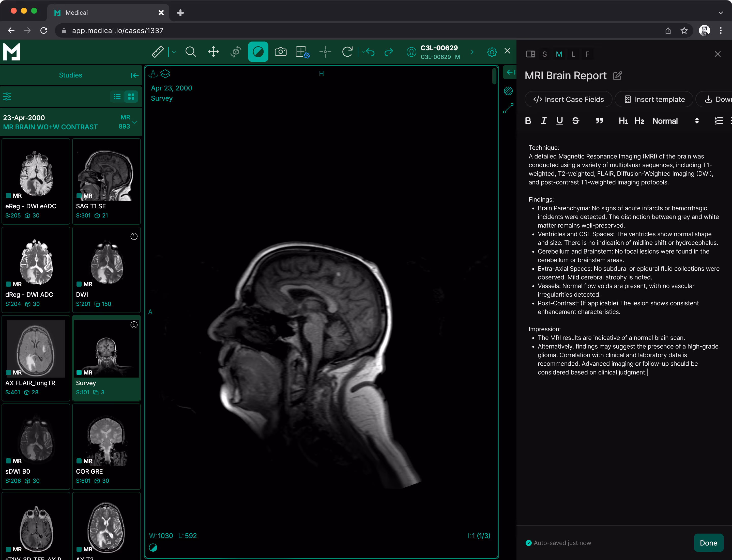Click the camera snapshot icon
Image resolution: width=732 pixels, height=560 pixels.
tap(280, 52)
